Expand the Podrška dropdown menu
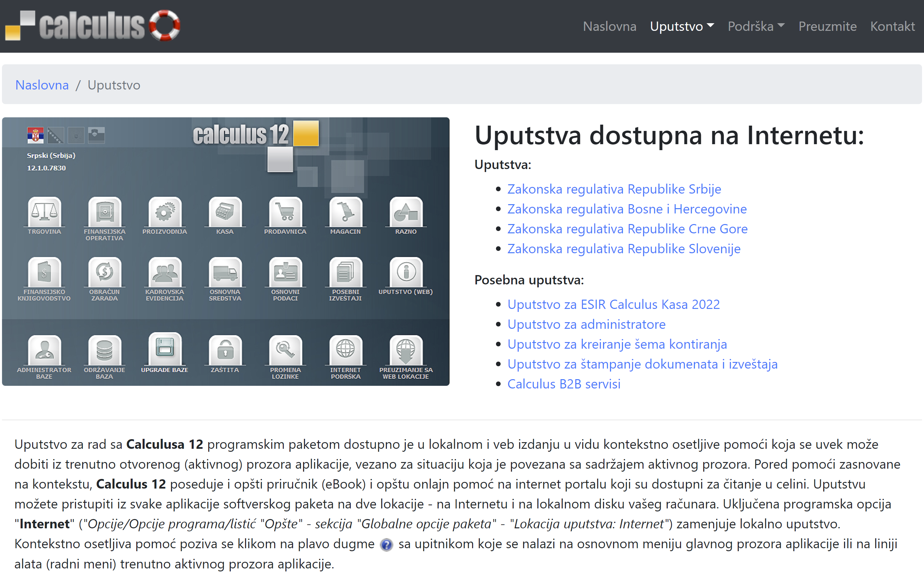Viewport: 924px width, 585px height. [x=756, y=26]
